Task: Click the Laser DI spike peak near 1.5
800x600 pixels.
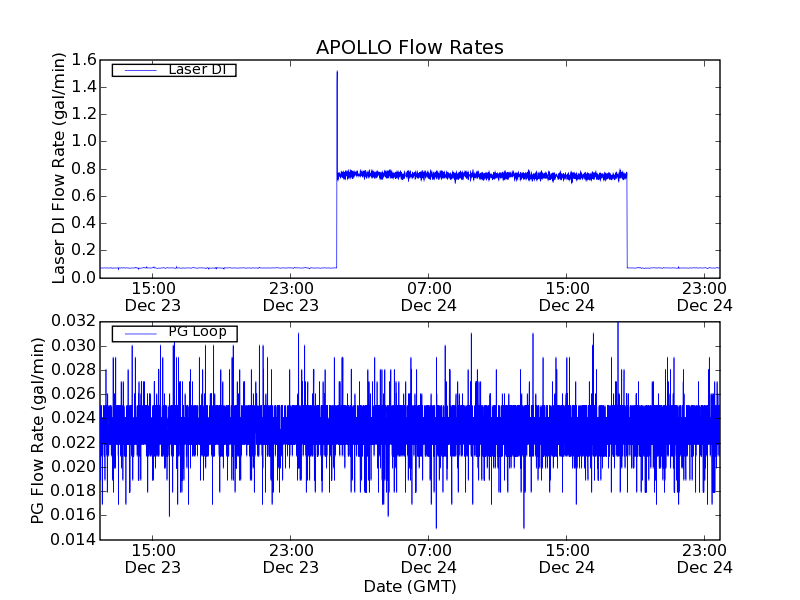Action: [337, 72]
